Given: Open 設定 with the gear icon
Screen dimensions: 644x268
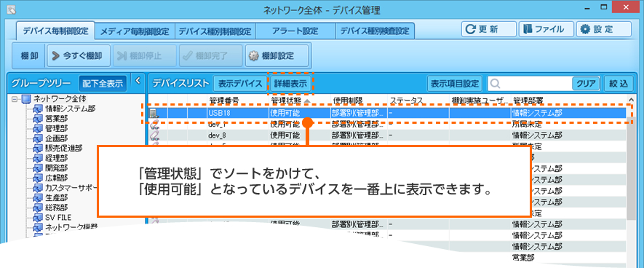Looking at the screenshot, I should 604,29.
